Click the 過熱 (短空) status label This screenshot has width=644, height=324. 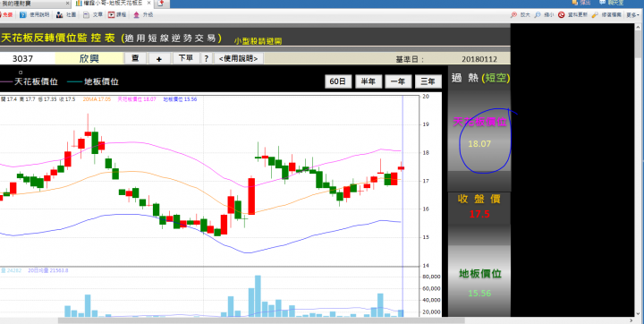(480, 78)
